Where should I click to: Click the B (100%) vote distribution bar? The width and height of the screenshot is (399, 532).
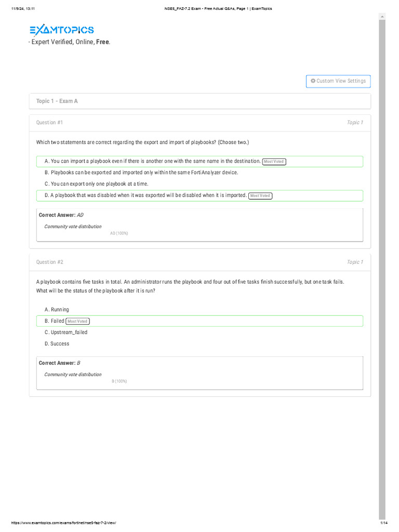[119, 381]
